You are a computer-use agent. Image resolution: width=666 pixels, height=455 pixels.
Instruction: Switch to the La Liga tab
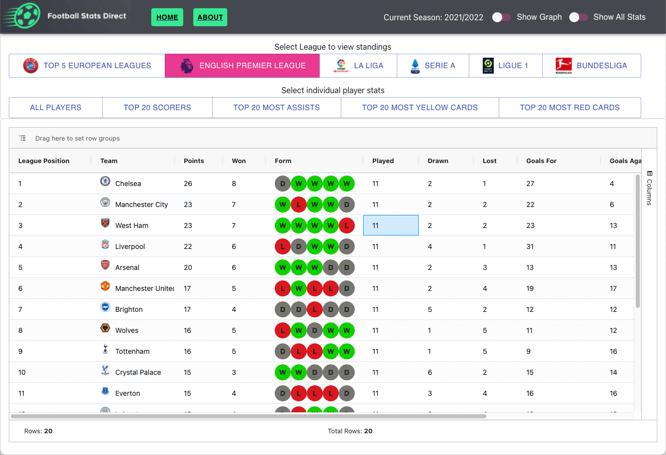[358, 65]
